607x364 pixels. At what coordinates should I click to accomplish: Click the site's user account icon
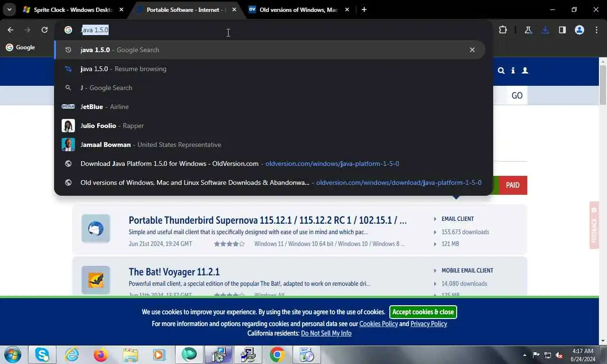525,71
